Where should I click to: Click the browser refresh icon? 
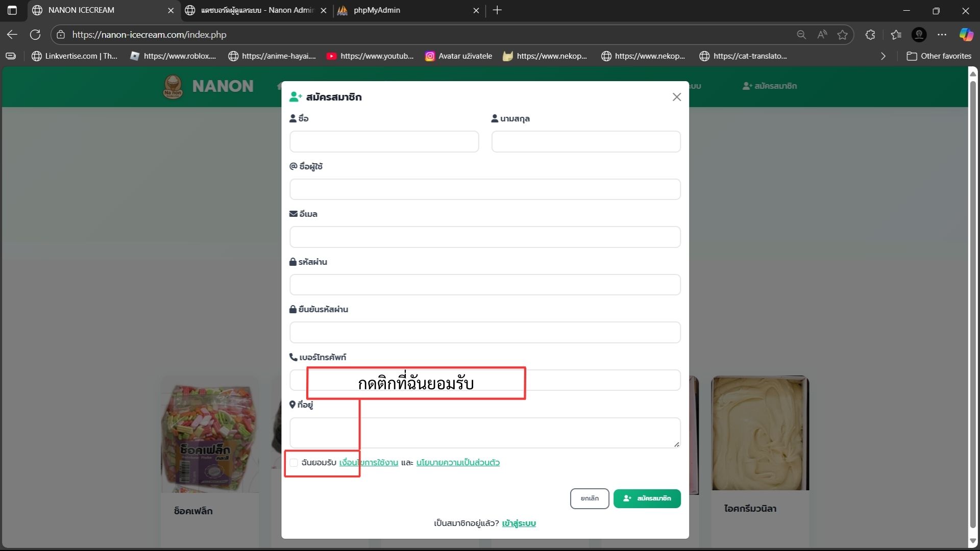[35, 35]
